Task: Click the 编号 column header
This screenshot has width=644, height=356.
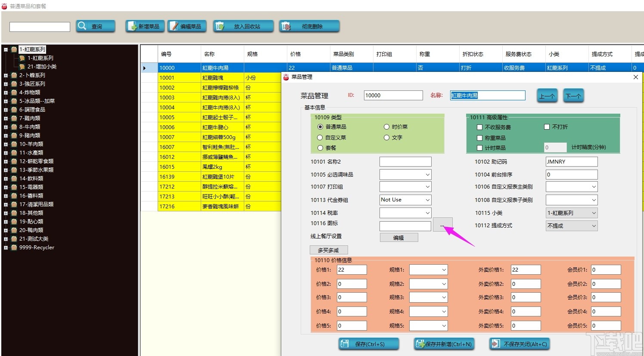Action: (x=179, y=54)
